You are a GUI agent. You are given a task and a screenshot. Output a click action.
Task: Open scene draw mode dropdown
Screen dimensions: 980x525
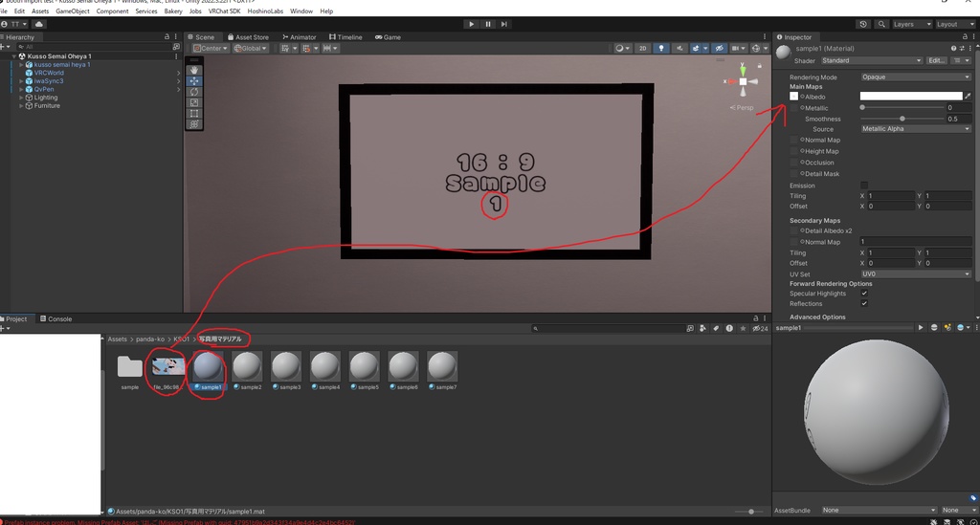tap(622, 48)
